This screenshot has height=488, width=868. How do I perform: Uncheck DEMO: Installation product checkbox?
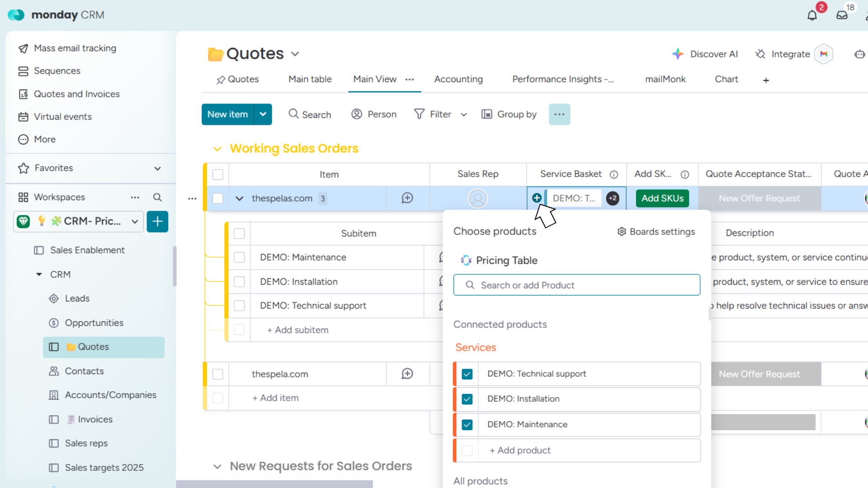[x=467, y=399]
